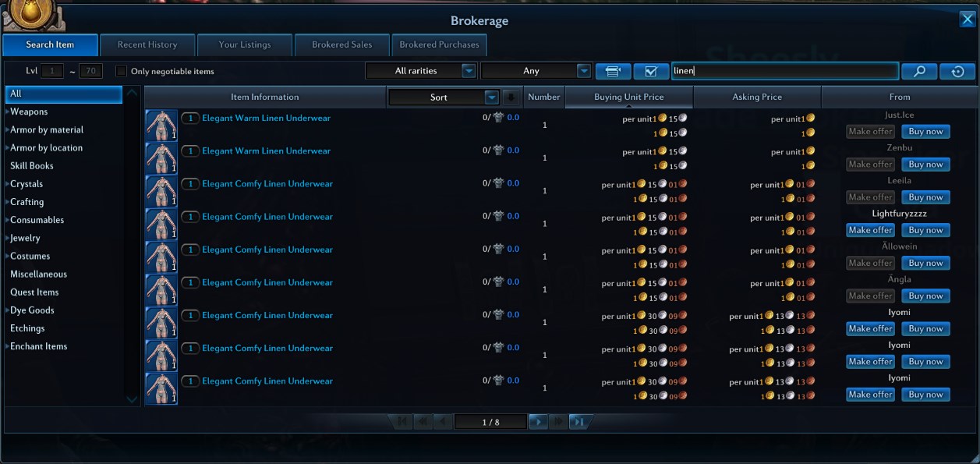This screenshot has height=464, width=980.
Task: Expand the Weapons category
Action: pyautogui.click(x=28, y=112)
